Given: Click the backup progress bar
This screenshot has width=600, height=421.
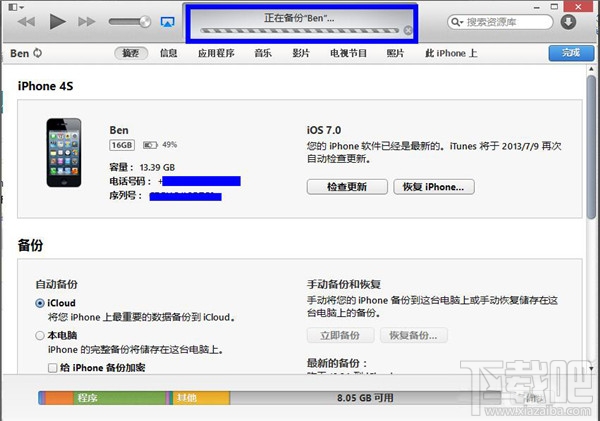Looking at the screenshot, I should click(300, 31).
